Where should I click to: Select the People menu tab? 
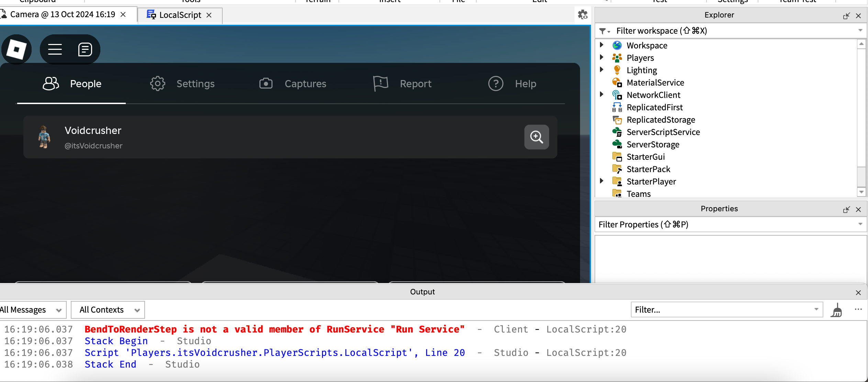[71, 84]
